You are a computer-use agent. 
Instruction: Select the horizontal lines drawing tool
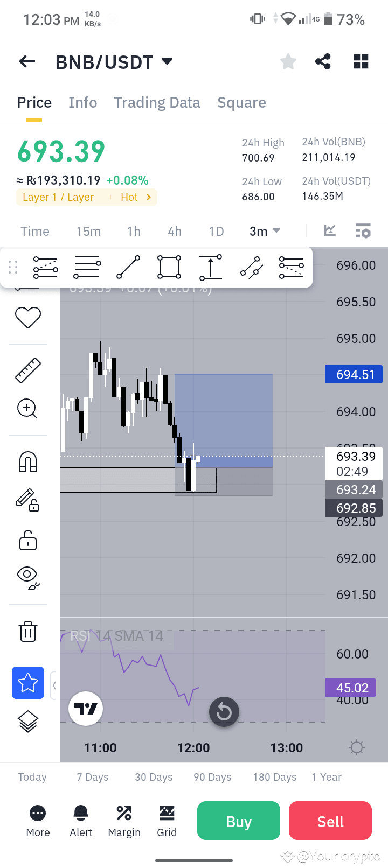click(87, 267)
